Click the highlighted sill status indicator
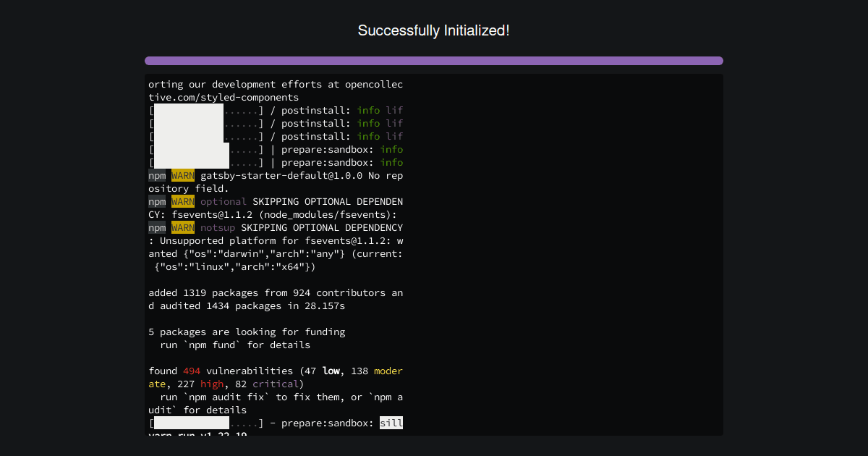This screenshot has height=456, width=868. (x=391, y=423)
